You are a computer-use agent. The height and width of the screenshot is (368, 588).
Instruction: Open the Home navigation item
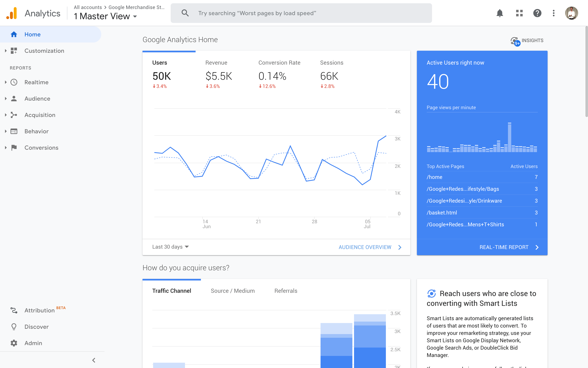51,34
